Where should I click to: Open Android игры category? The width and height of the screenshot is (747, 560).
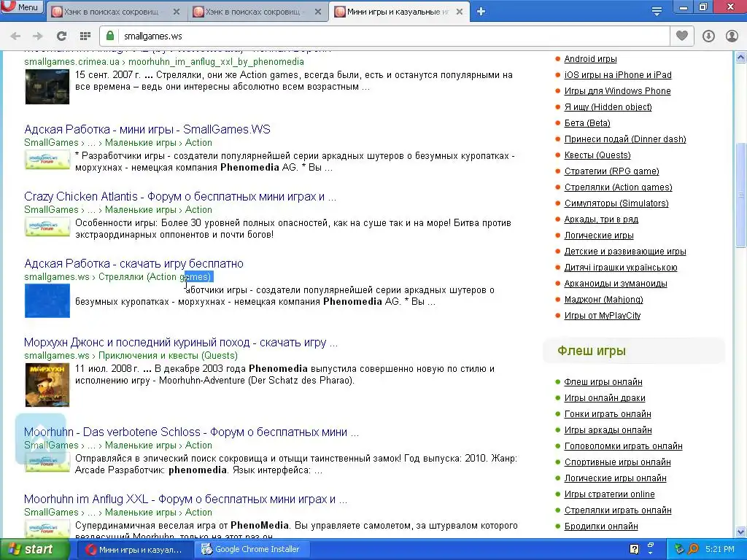(x=590, y=59)
